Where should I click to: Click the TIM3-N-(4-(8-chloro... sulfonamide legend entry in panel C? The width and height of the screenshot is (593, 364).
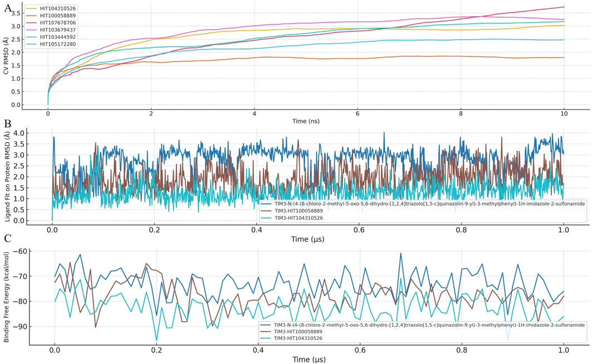(422, 325)
